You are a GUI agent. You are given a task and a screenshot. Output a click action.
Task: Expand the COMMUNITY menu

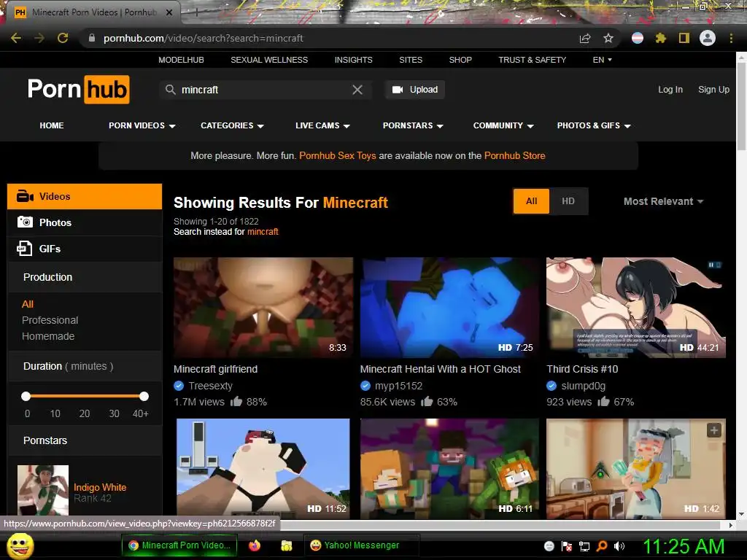503,125
